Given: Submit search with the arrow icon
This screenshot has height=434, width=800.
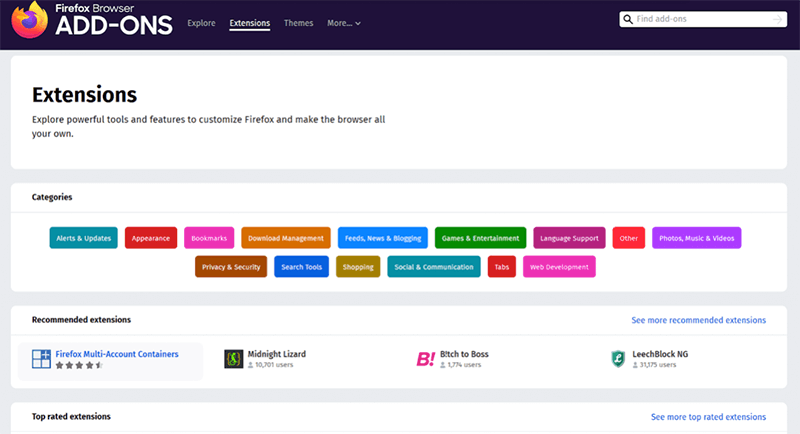Looking at the screenshot, I should (x=777, y=19).
